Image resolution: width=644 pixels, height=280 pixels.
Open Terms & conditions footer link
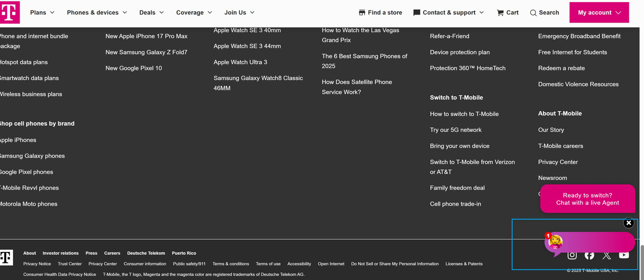[x=231, y=264]
